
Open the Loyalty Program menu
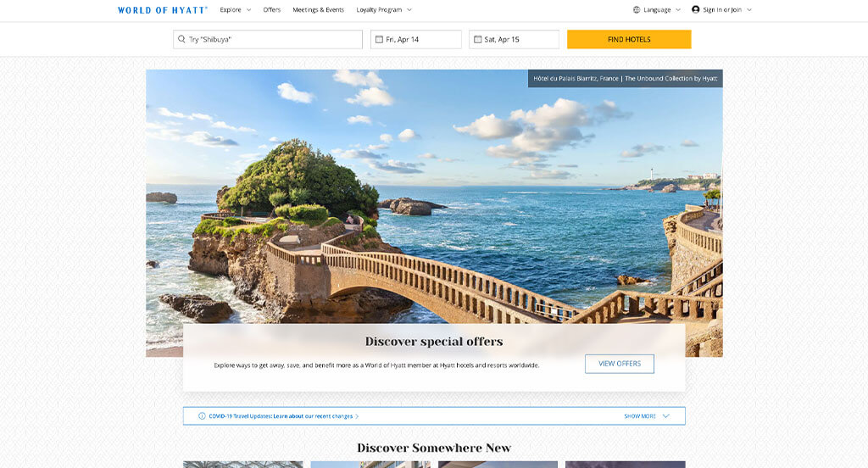tap(379, 10)
